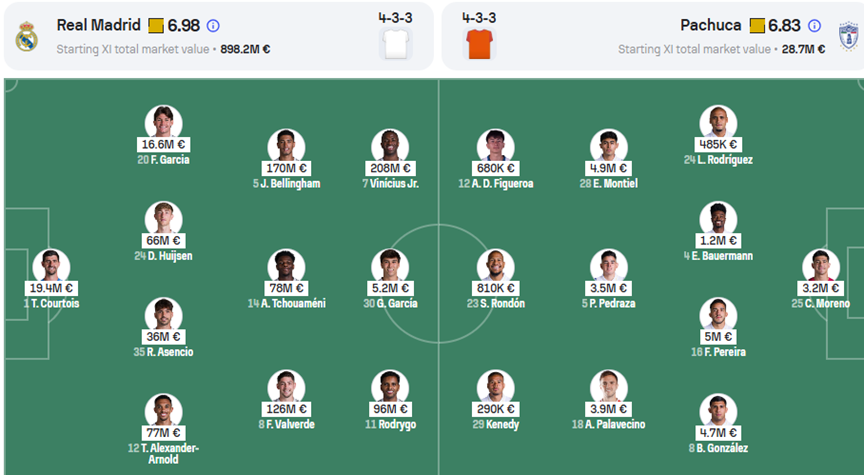Click yellow rating badge next to 6.83
The height and width of the screenshot is (475, 864).
757,25
